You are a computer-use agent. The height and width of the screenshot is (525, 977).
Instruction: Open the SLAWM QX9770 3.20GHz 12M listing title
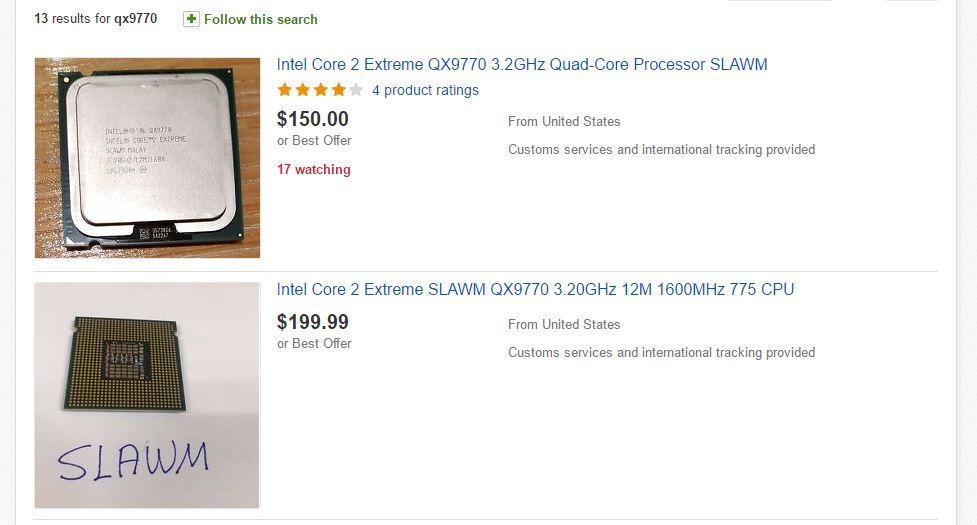point(535,290)
